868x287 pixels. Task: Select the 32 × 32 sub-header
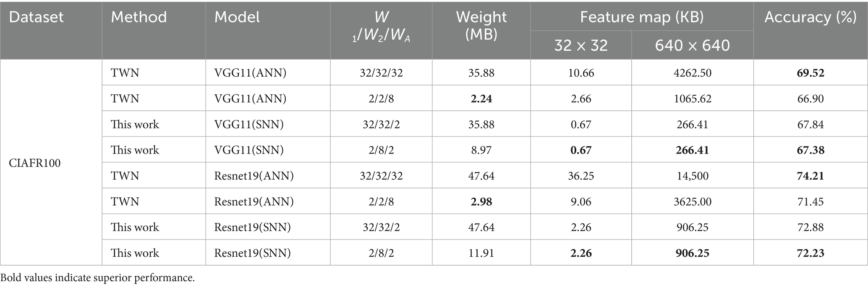[x=581, y=45]
